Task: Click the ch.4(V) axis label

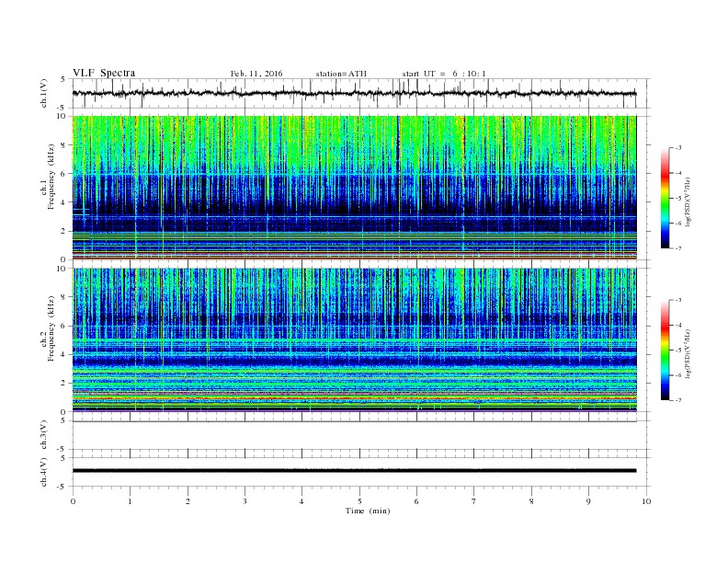Action: tap(44, 472)
